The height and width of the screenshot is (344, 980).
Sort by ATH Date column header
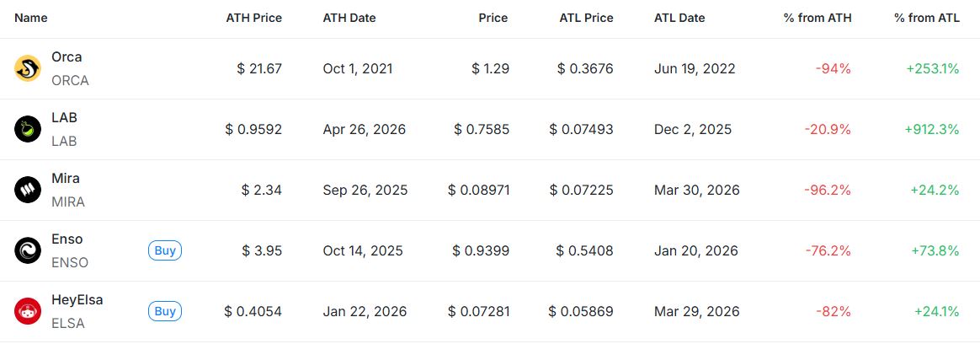[x=349, y=18]
